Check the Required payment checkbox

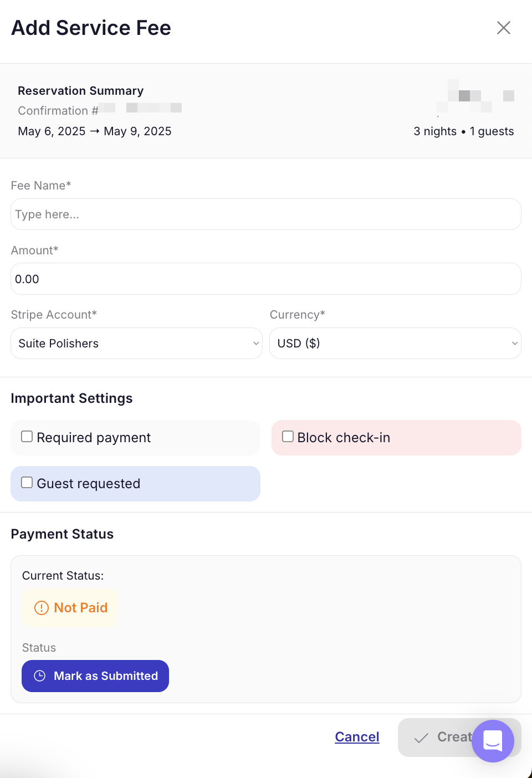coord(27,436)
